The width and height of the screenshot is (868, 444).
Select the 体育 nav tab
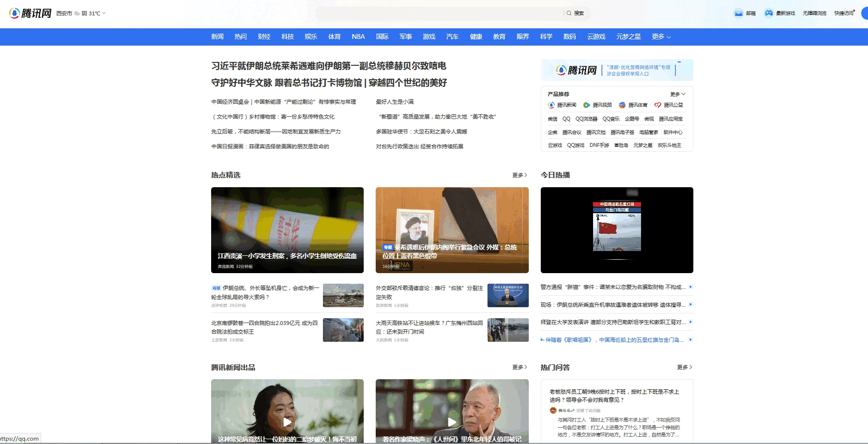tap(334, 37)
